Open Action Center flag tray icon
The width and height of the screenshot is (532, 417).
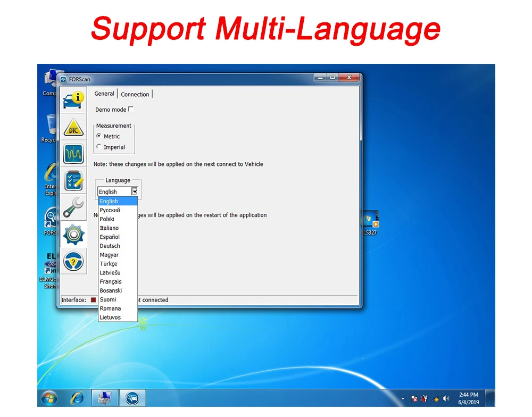tap(413, 399)
